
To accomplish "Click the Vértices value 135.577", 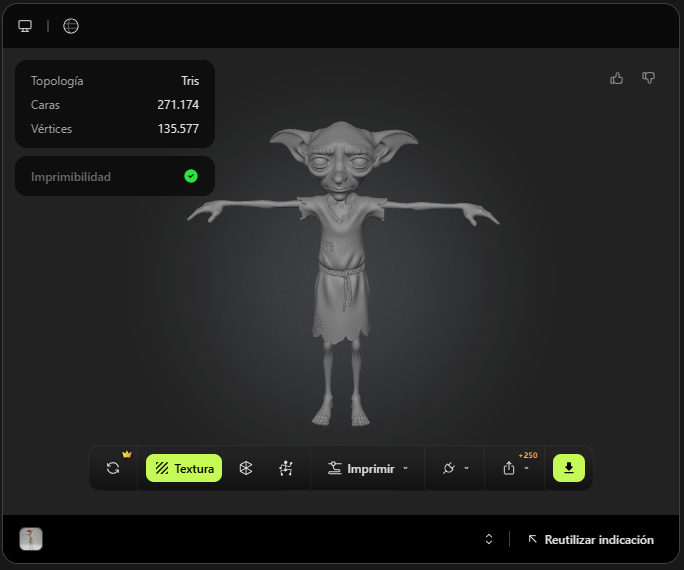I will point(178,129).
